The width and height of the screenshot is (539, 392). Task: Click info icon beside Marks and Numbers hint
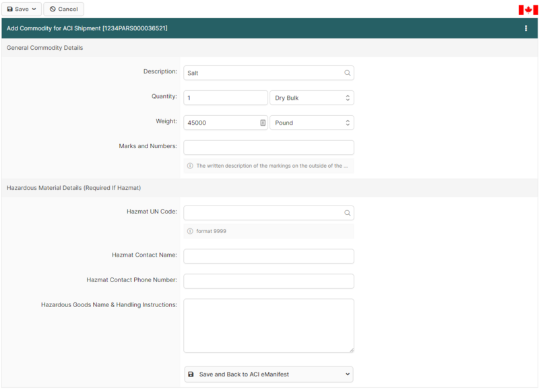190,166
